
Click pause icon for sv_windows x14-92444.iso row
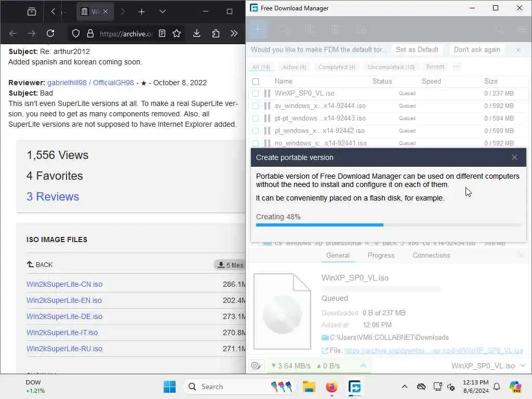(267, 106)
